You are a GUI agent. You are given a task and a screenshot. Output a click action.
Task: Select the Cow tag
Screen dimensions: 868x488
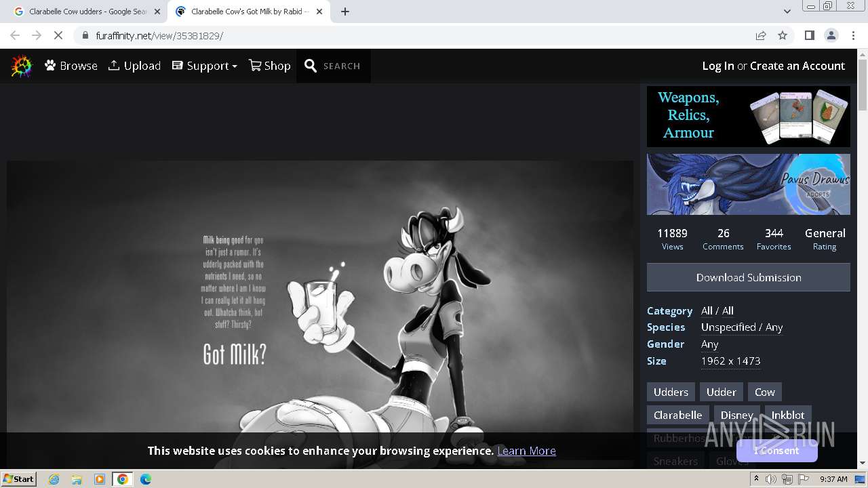click(764, 392)
